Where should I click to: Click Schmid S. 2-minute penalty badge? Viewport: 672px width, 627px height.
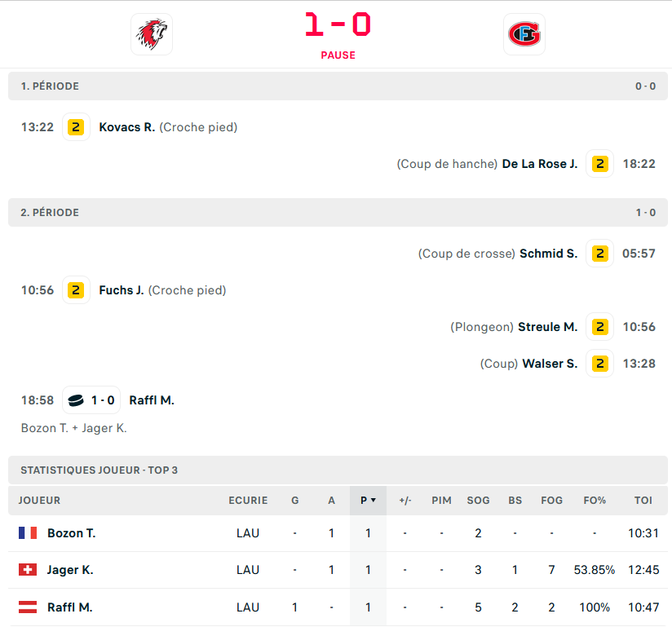point(600,254)
